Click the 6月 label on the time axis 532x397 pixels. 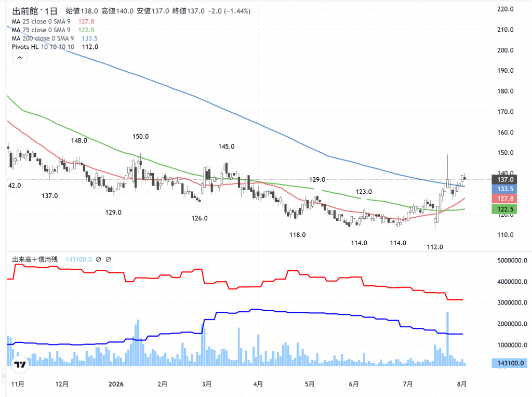click(x=354, y=384)
